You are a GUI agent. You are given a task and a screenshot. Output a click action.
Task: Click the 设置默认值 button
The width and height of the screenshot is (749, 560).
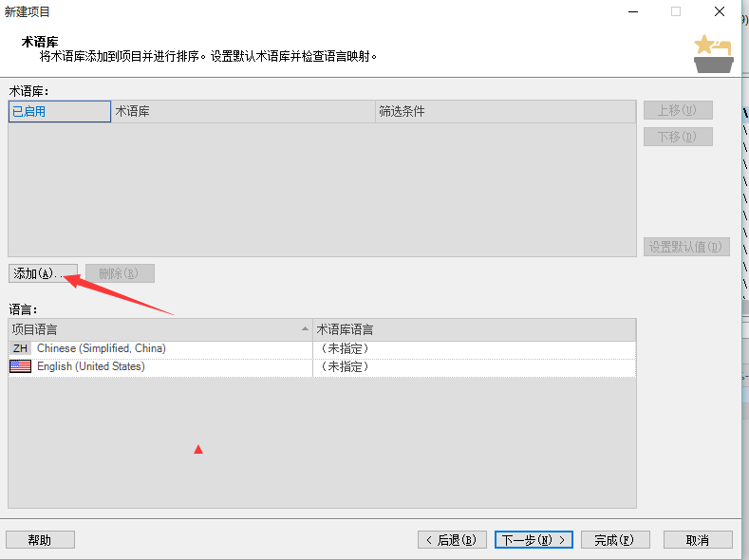click(x=685, y=247)
